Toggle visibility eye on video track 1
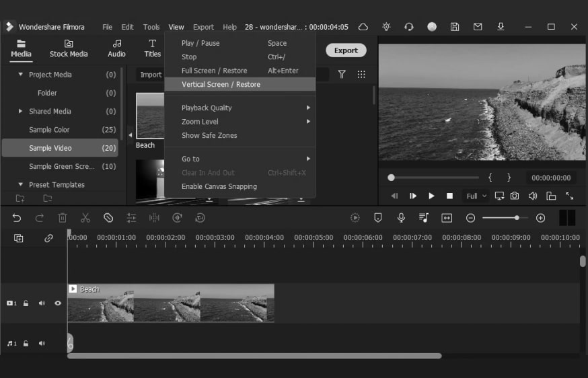The image size is (588, 378). pyautogui.click(x=58, y=303)
